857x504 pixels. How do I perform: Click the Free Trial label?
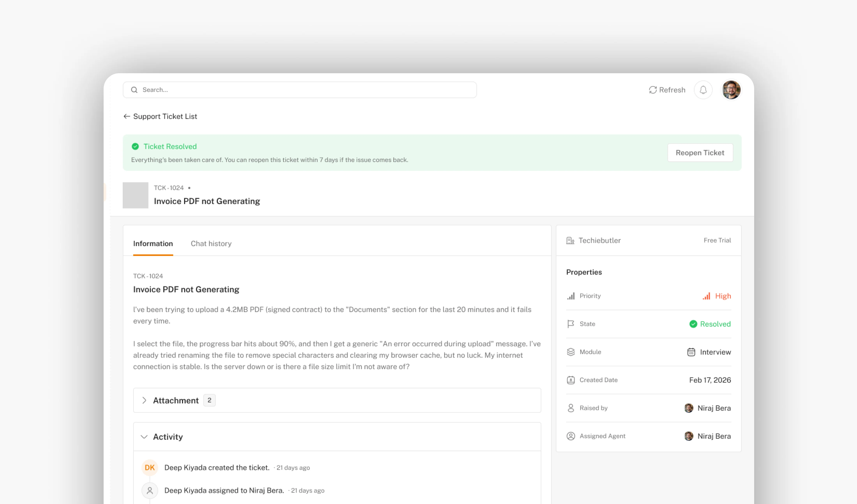[717, 241]
